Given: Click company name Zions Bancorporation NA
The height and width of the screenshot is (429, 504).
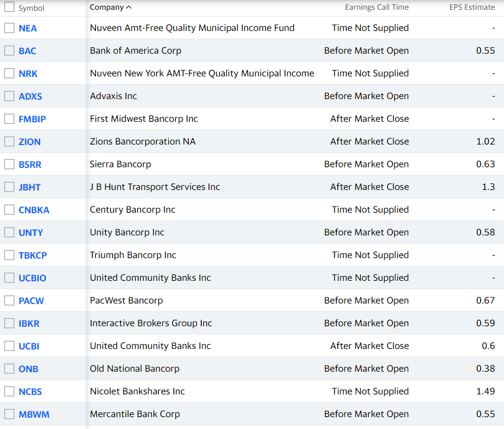Looking at the screenshot, I should (x=143, y=141).
